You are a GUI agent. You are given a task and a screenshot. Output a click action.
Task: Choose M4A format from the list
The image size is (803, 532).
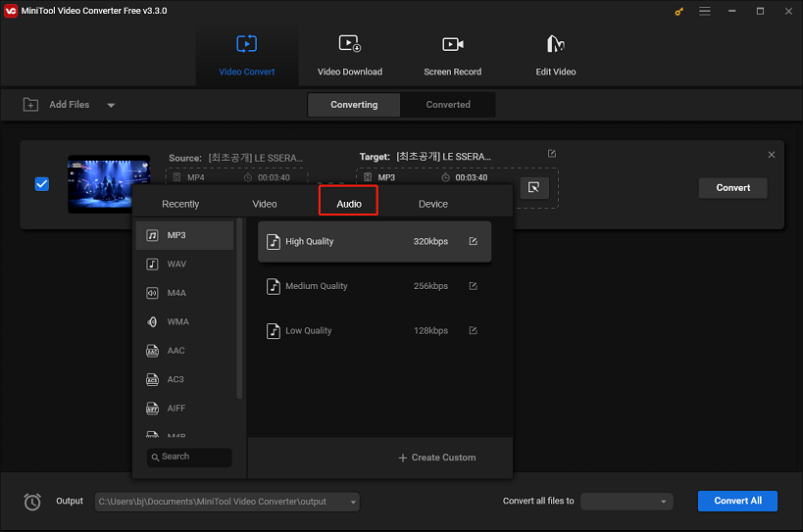pos(185,293)
